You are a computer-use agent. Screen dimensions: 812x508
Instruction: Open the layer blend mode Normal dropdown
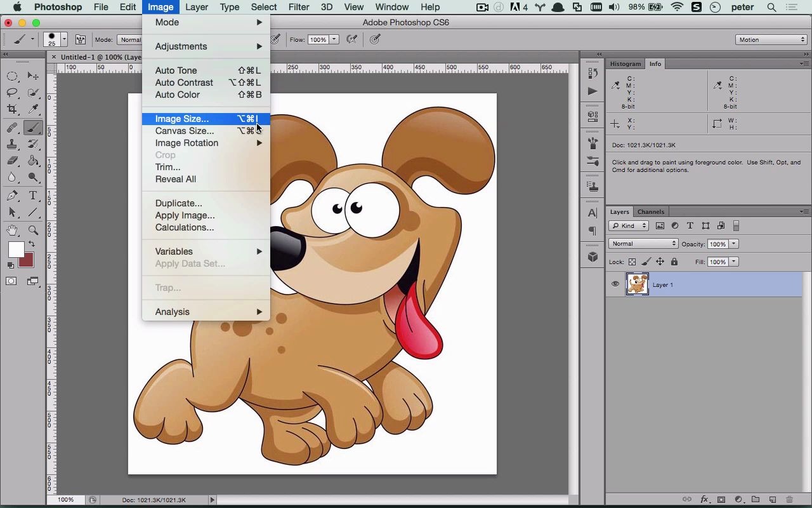pos(643,244)
